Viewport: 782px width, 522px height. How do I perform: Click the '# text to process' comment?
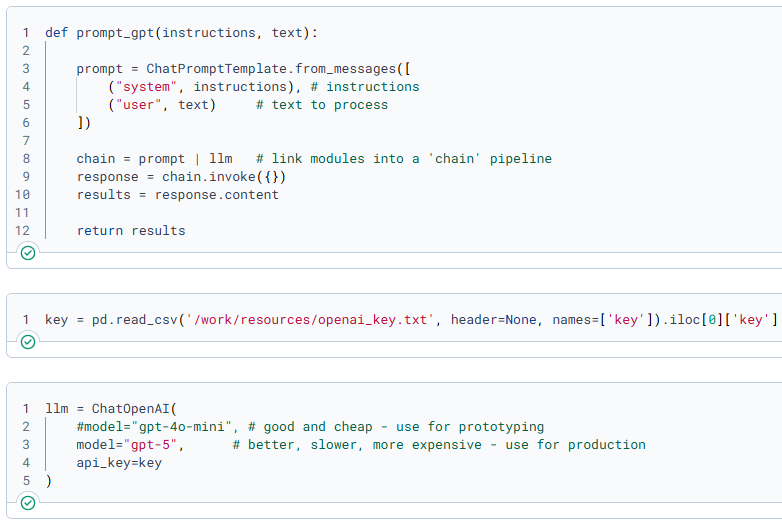coord(322,105)
